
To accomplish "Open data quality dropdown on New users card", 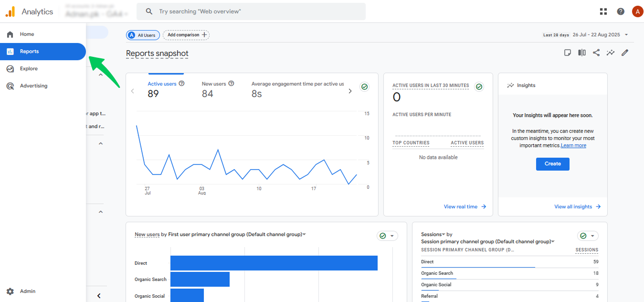I will [x=387, y=236].
